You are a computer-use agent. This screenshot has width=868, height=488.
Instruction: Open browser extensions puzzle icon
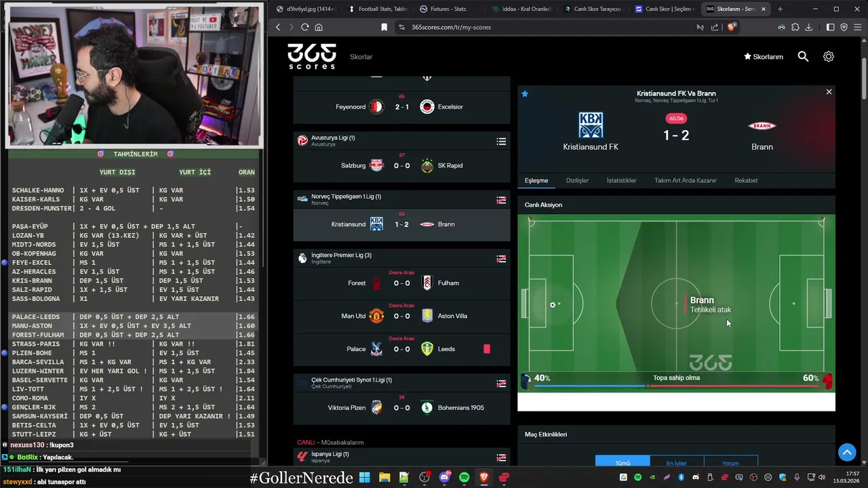click(x=795, y=27)
